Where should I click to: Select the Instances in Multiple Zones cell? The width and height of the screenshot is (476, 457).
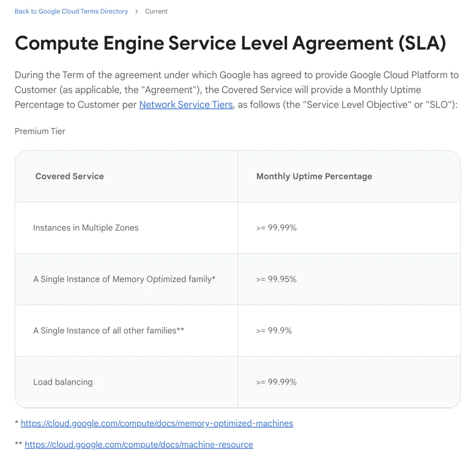click(86, 228)
